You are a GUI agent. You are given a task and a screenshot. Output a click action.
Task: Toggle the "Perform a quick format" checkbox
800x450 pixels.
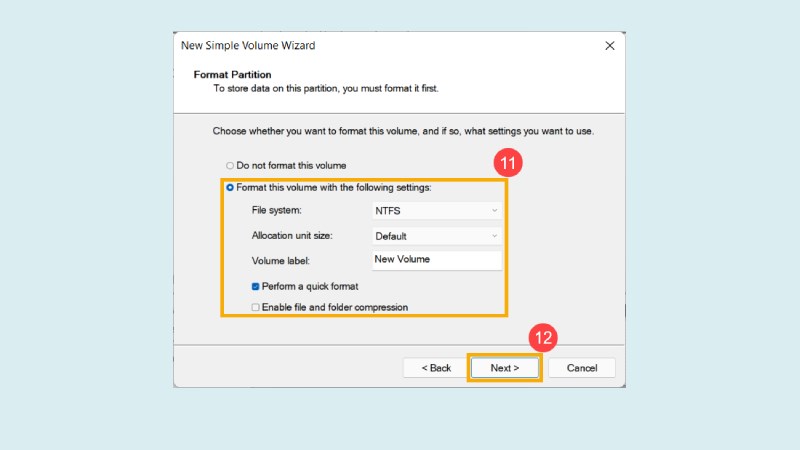(256, 286)
